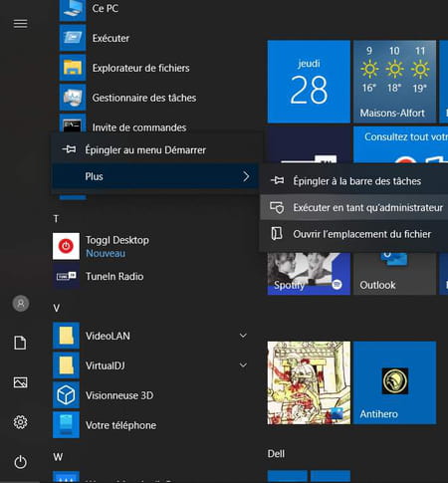Expand the VideoLAN folder chevron

pyautogui.click(x=243, y=336)
